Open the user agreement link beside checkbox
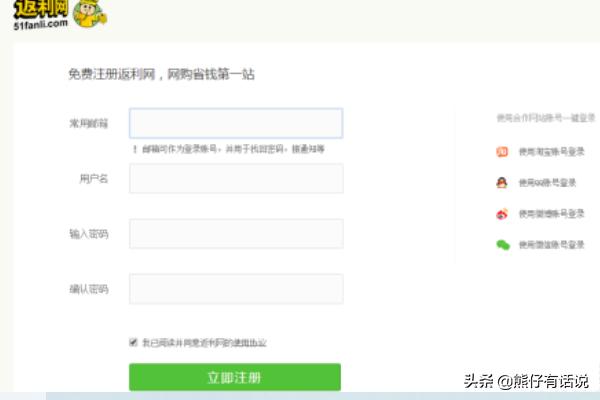The width and height of the screenshot is (600, 400). (250, 343)
